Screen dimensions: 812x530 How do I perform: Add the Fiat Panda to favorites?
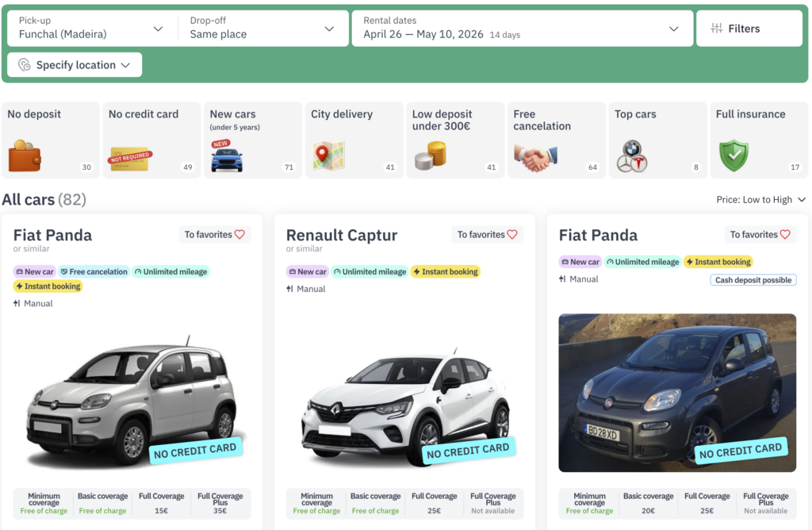click(x=214, y=234)
